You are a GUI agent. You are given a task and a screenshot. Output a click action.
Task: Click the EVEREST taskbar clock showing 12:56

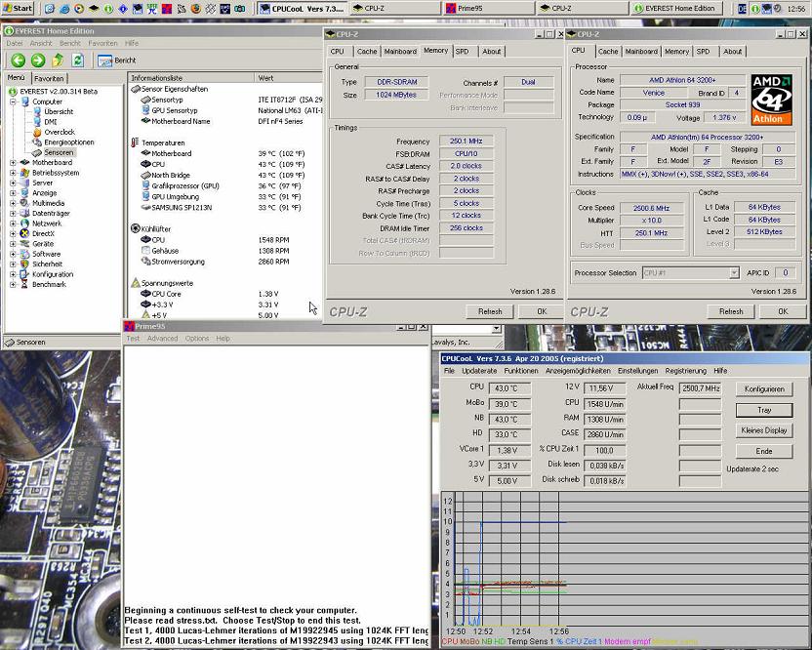pyautogui.click(x=796, y=9)
